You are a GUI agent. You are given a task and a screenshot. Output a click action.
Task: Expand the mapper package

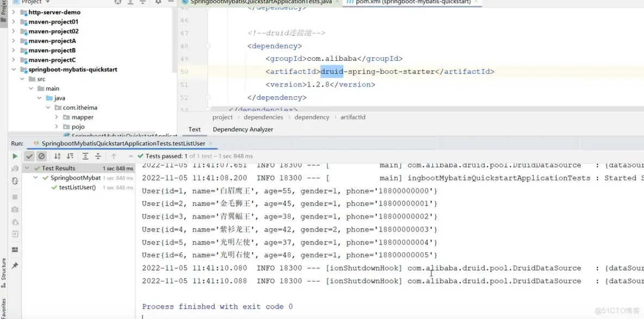click(57, 117)
